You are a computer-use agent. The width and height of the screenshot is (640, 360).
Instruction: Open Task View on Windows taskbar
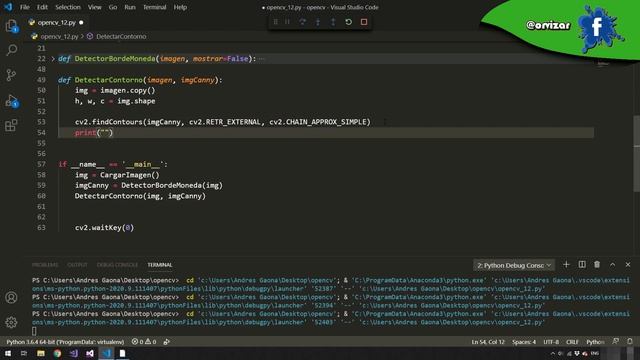click(24, 353)
